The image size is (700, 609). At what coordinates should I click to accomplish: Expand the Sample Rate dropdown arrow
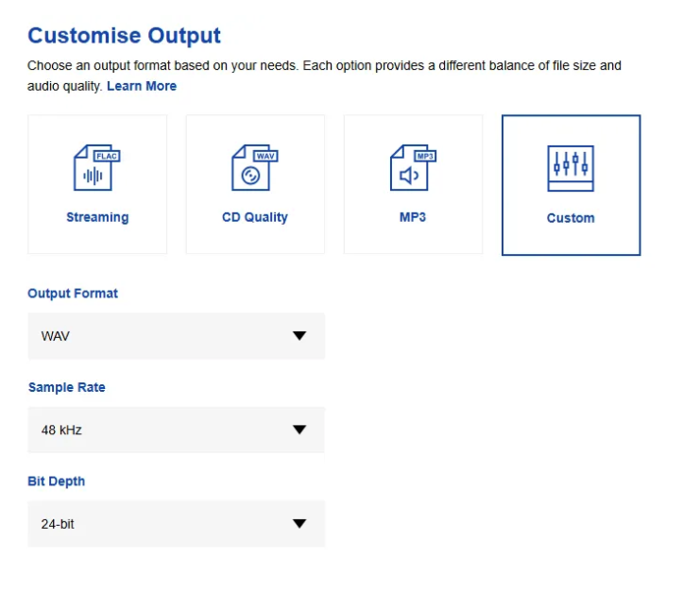299,430
